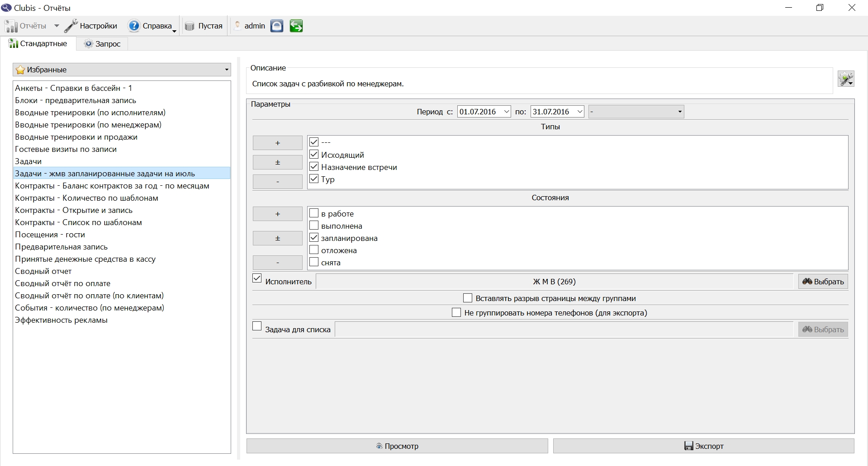The image size is (868, 466).
Task: Enable page break between groups
Action: [468, 298]
